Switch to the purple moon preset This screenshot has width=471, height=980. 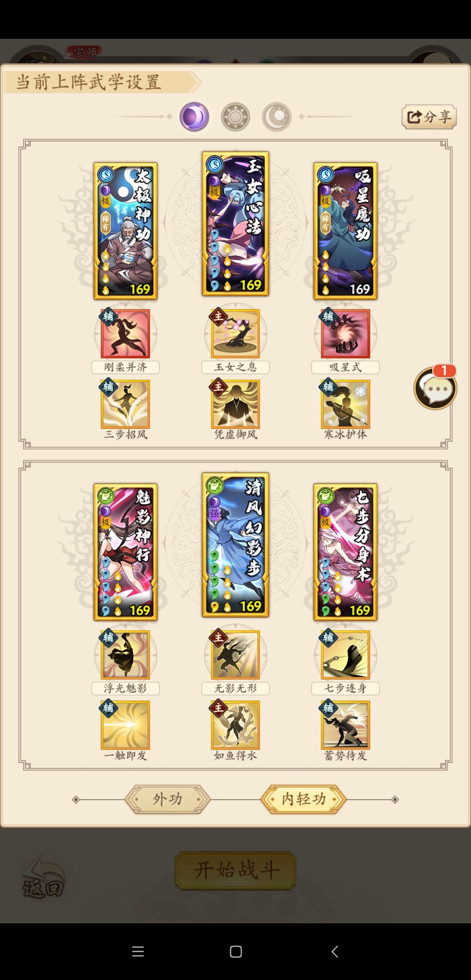pos(194,117)
